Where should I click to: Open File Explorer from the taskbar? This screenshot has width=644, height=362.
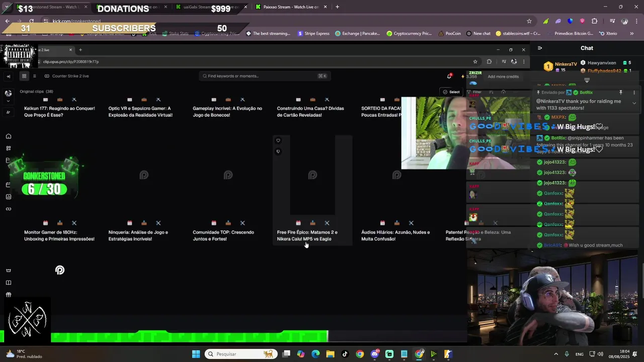click(x=330, y=354)
